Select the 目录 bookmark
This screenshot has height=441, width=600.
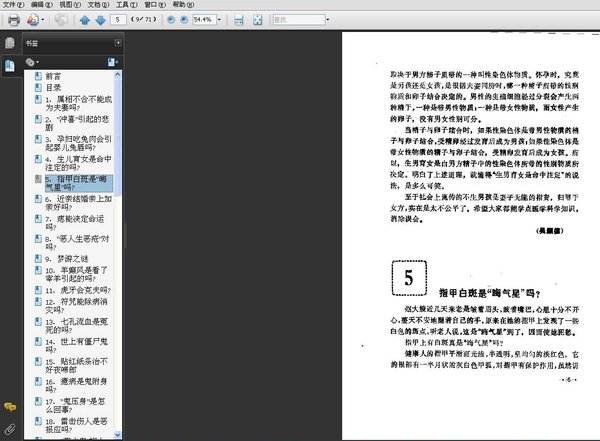tap(53, 87)
